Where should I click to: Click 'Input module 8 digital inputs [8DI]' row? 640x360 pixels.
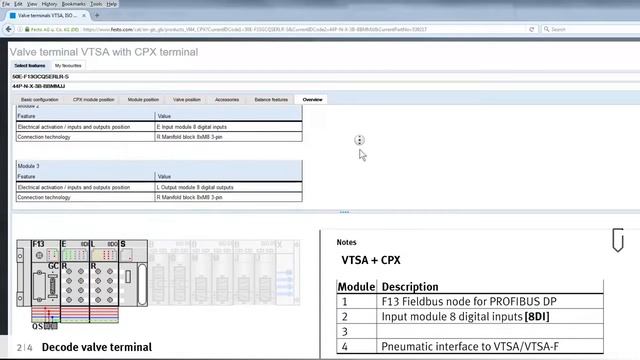tap(469, 316)
